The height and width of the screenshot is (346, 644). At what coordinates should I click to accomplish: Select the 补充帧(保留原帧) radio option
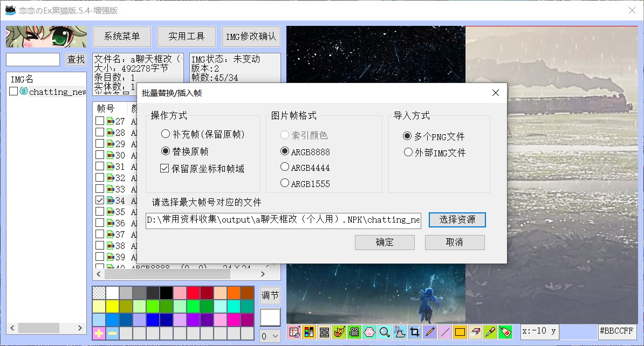coord(166,134)
